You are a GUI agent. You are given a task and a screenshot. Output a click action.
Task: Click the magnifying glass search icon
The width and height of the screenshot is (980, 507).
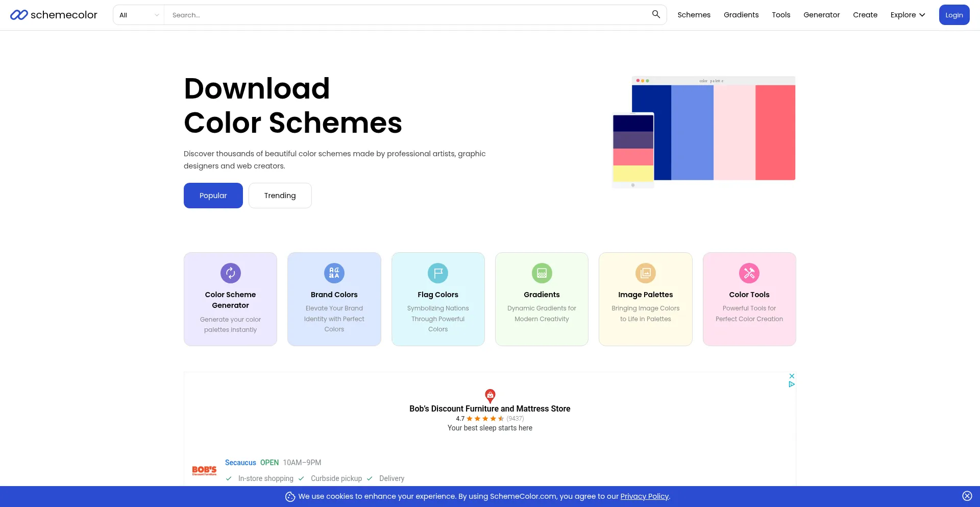(x=656, y=14)
